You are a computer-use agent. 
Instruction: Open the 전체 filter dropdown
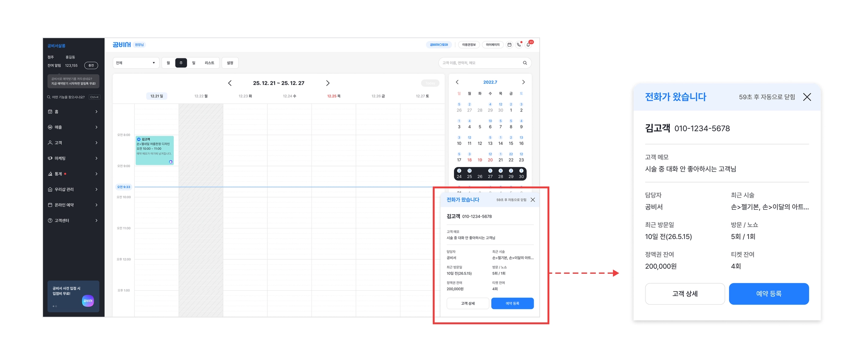(136, 63)
